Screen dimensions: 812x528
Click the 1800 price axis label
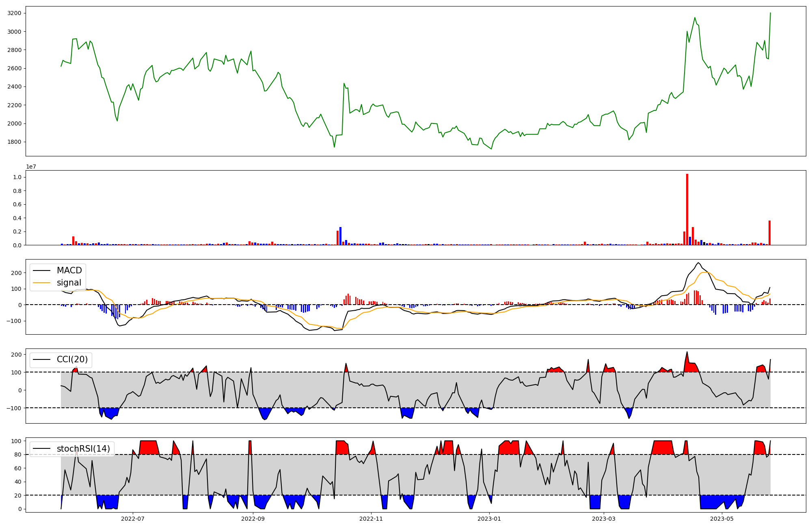pyautogui.click(x=14, y=142)
